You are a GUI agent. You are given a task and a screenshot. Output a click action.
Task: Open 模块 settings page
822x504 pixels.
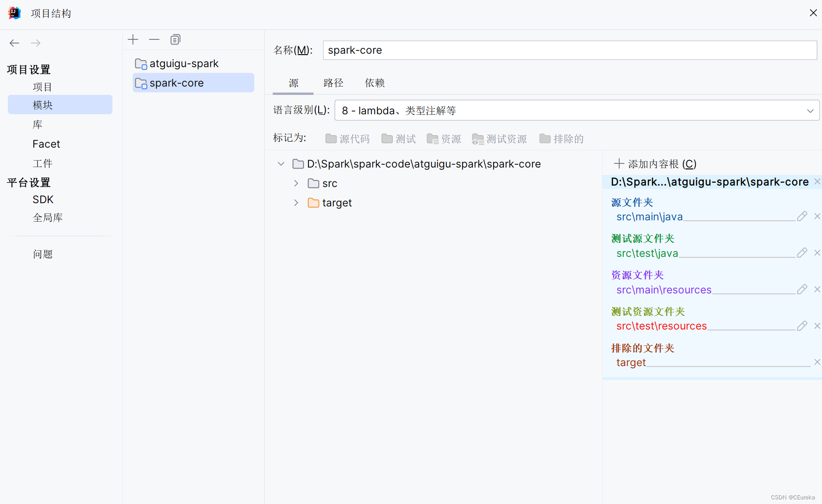coord(60,105)
